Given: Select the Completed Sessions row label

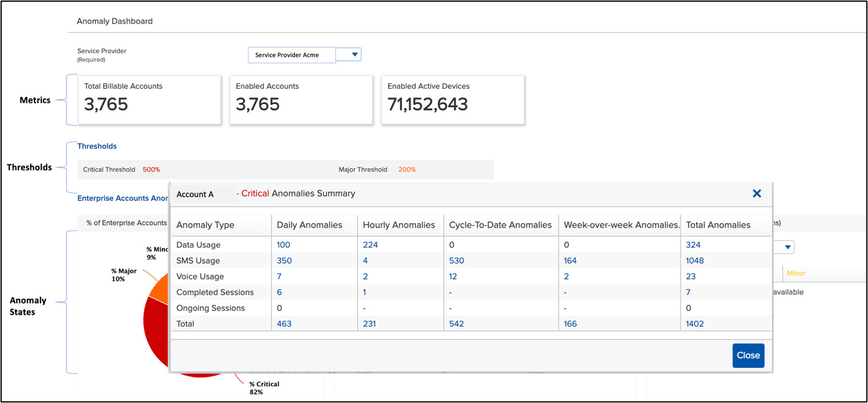Looking at the screenshot, I should (215, 292).
